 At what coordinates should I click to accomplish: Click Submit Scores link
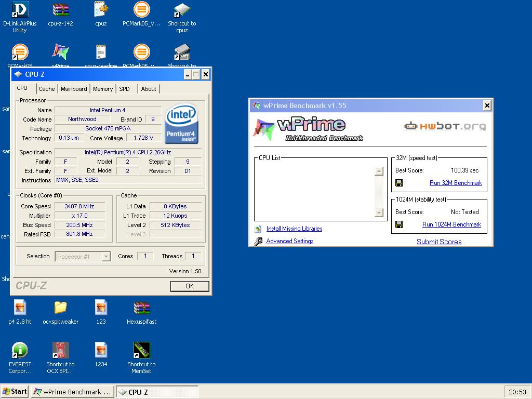(x=439, y=242)
